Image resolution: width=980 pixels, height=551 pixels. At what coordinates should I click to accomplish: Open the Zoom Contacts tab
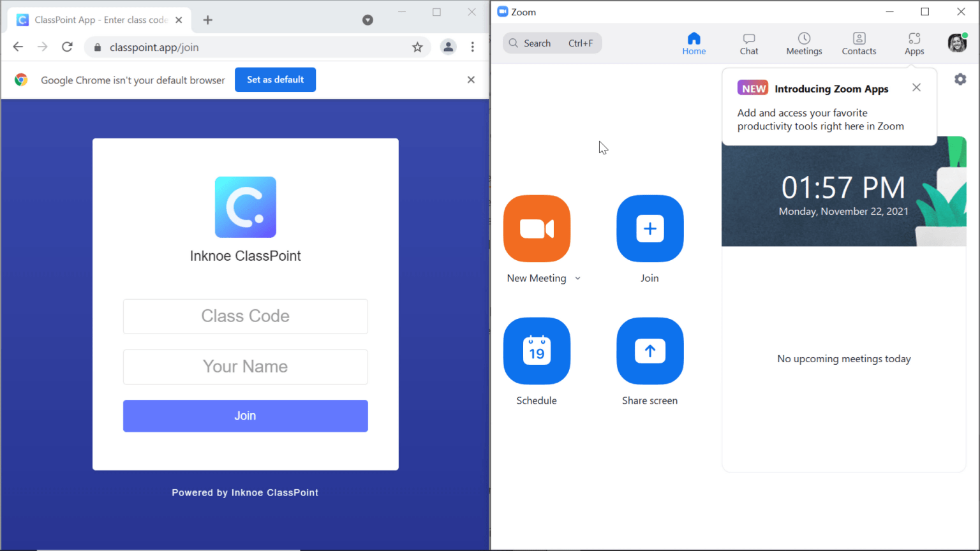coord(859,44)
